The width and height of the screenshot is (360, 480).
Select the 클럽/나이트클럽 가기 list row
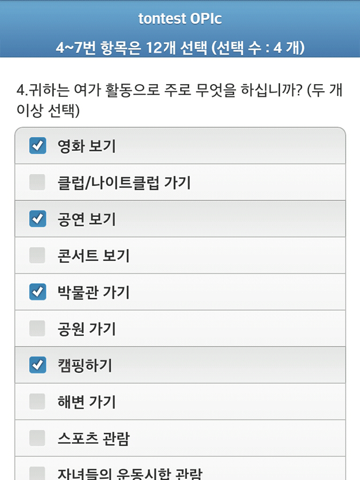point(180,182)
